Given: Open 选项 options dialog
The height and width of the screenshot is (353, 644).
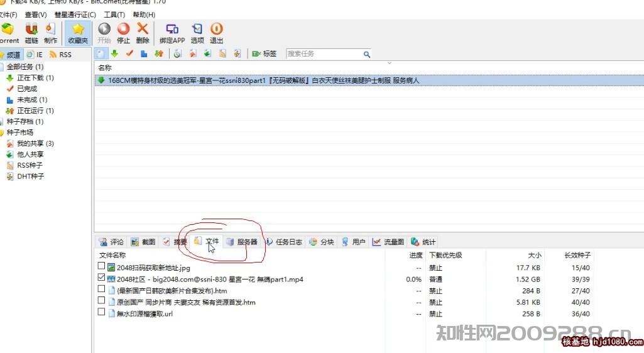Looking at the screenshot, I should pyautogui.click(x=197, y=33).
